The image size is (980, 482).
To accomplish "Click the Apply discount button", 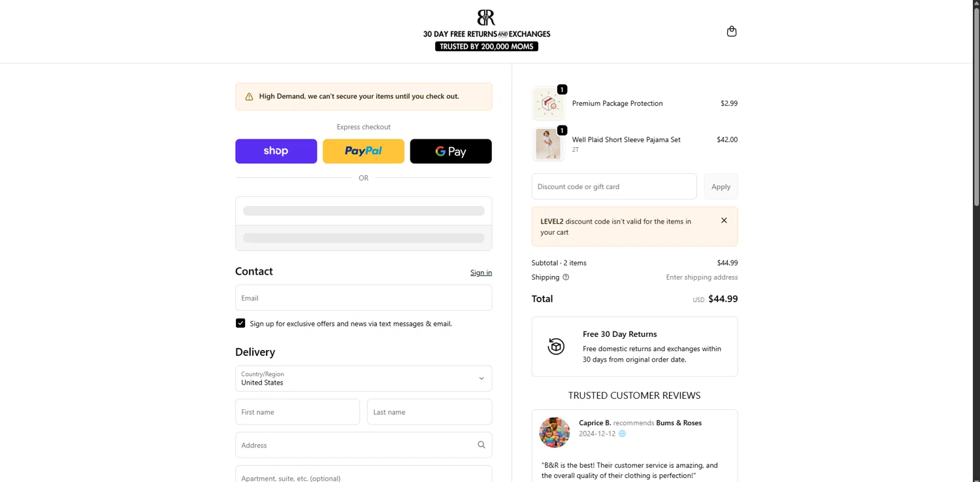I will tap(721, 186).
